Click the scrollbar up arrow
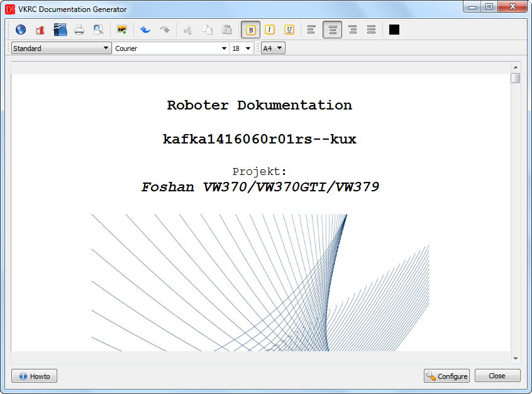The width and height of the screenshot is (532, 394). coord(516,67)
